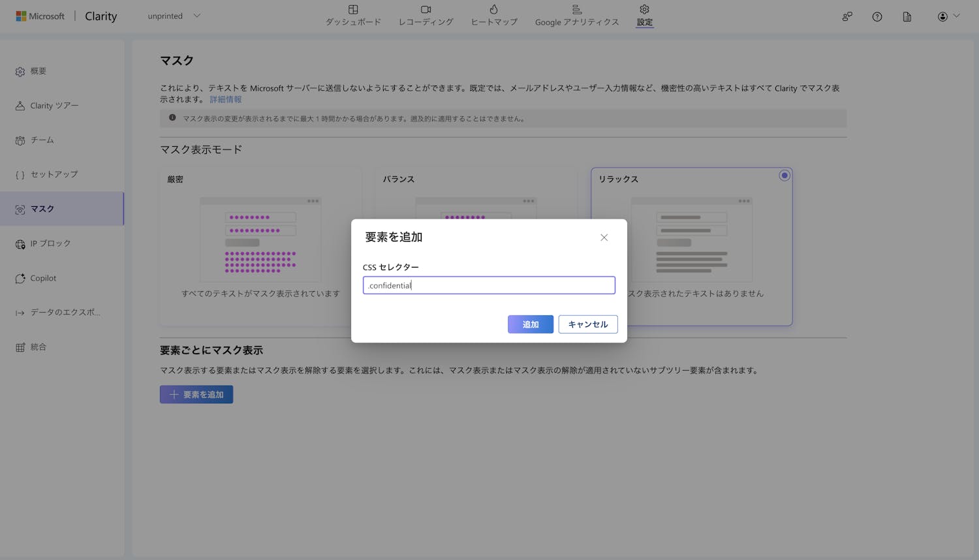The width and height of the screenshot is (979, 560).
Task: Select the リラックス radio button
Action: tap(784, 176)
